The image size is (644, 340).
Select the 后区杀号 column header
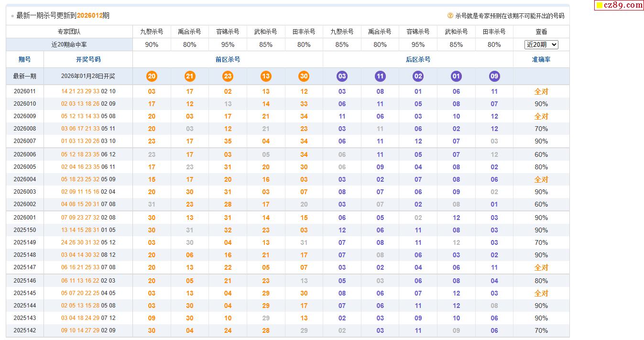pos(418,60)
